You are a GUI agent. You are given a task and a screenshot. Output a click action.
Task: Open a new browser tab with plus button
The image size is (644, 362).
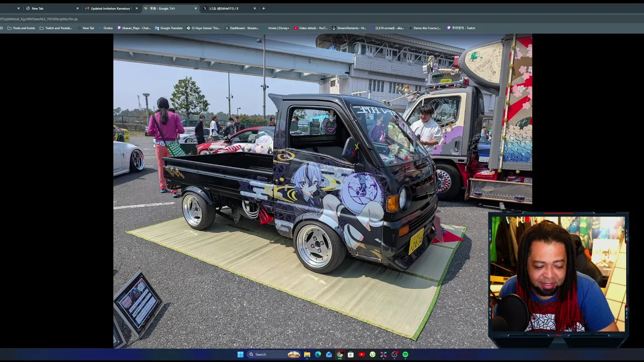(264, 9)
